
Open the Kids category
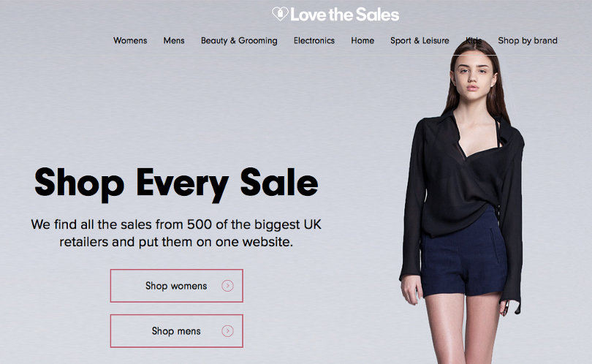474,40
